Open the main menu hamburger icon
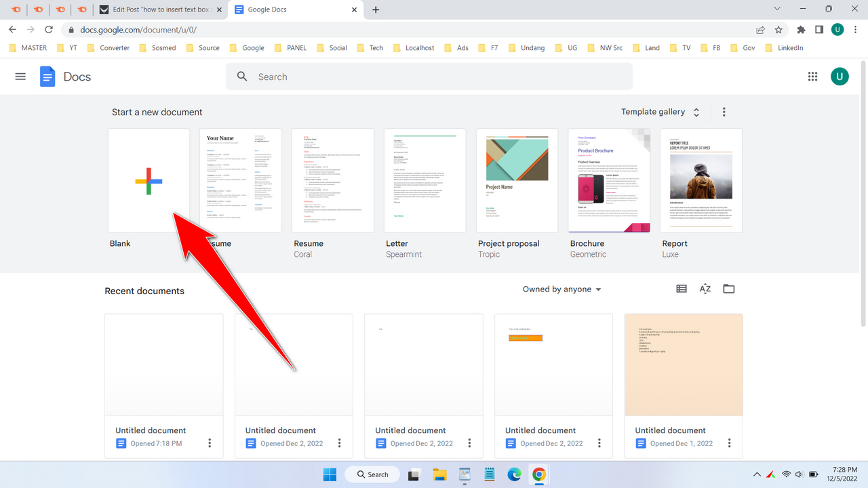This screenshot has height=488, width=868. (20, 76)
